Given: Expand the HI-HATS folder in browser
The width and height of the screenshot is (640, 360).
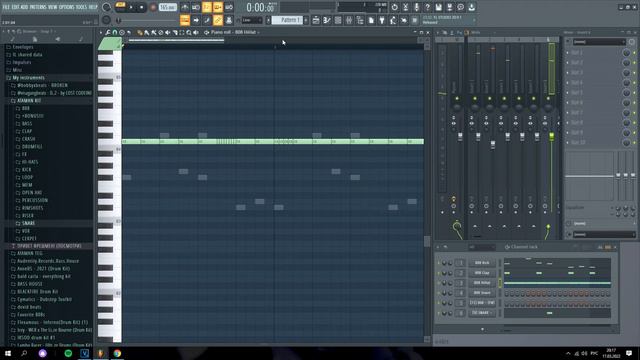Looking at the screenshot, I should [29, 162].
